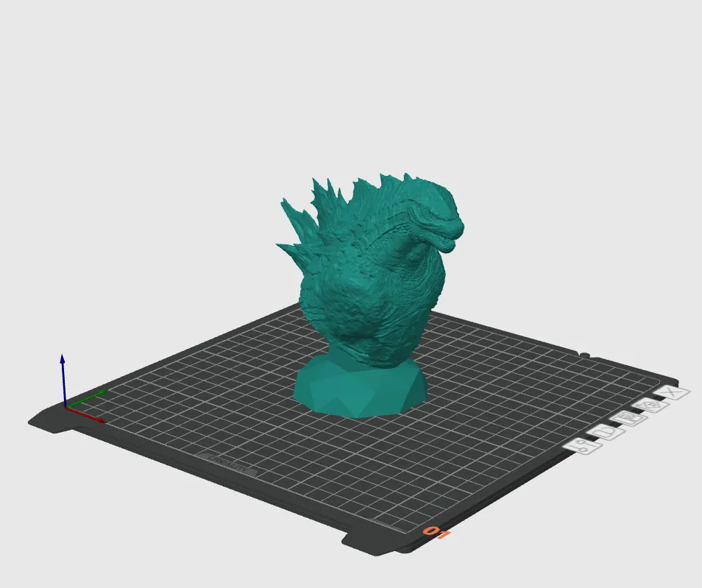Toggle the plate lock icon
Image resolution: width=702 pixels, height=588 pixels.
point(606,432)
